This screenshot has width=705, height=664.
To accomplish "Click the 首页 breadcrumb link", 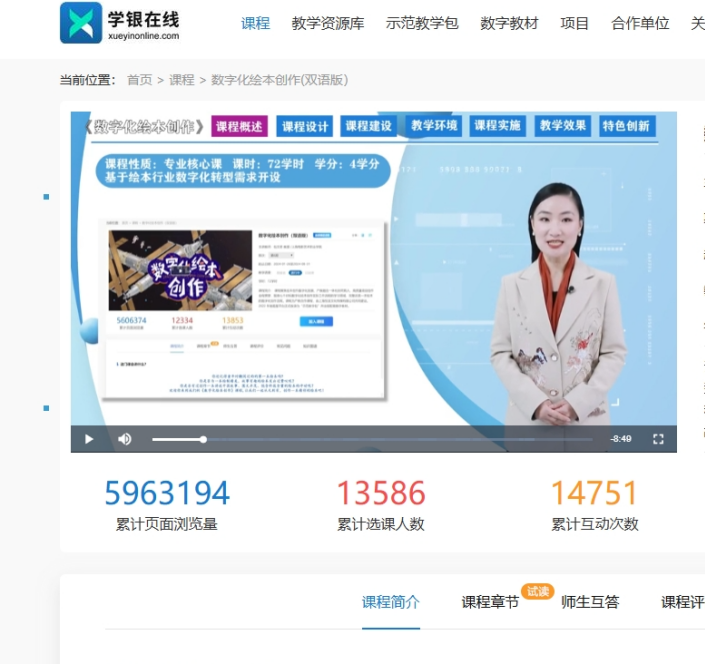I will [139, 80].
